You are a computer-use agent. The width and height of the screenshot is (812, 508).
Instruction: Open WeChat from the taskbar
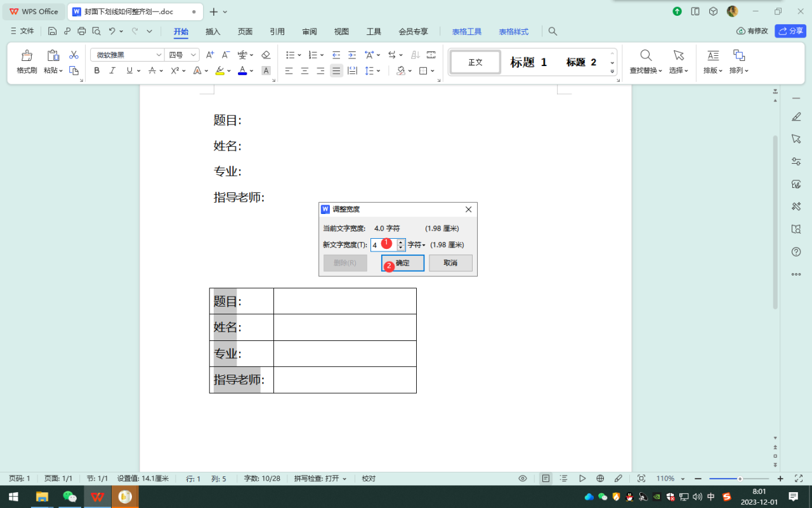(70, 497)
